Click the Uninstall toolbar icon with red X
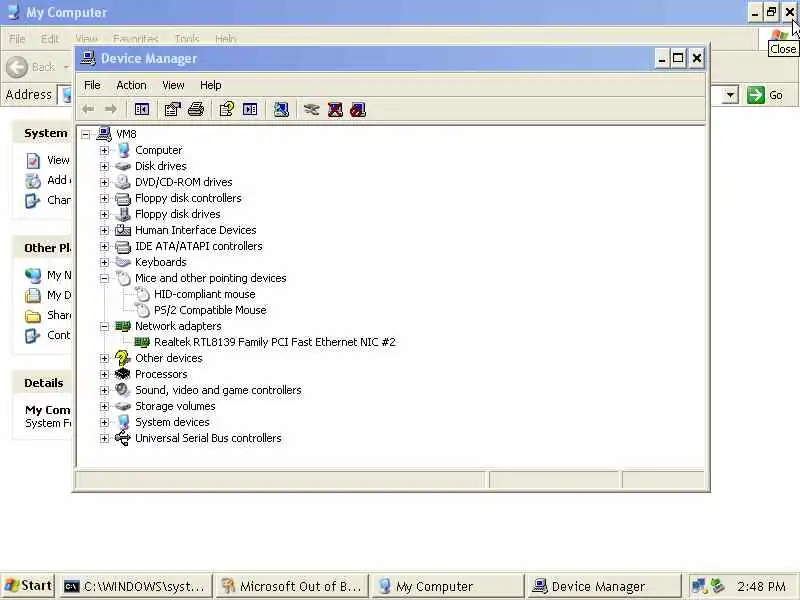 click(x=335, y=109)
